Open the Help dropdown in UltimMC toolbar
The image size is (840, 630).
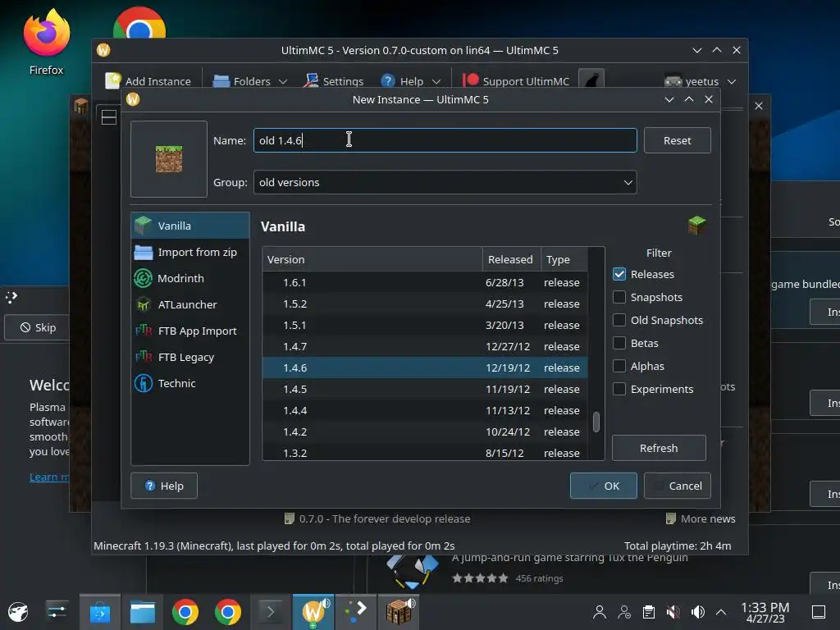(411, 81)
